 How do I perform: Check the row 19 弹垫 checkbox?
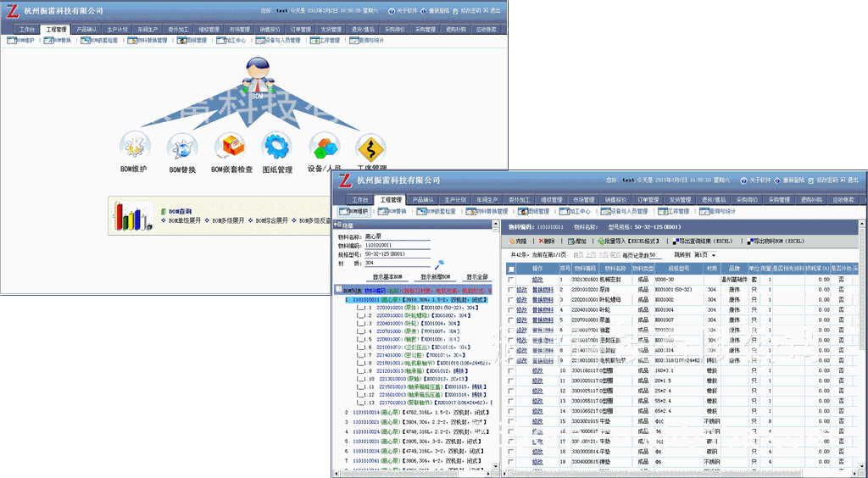[x=511, y=461]
